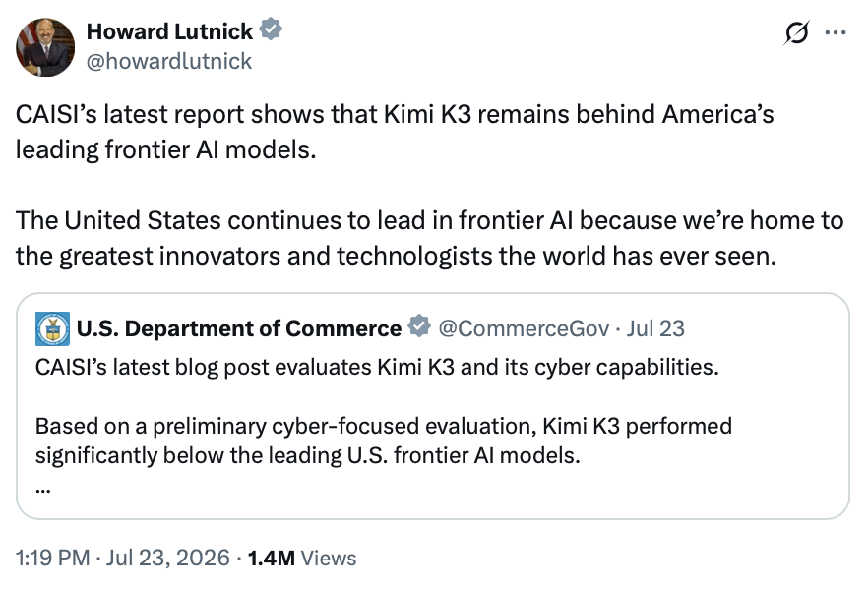Screen dimensions: 868x590
Task: Open the three-dot more options menu
Action: pos(836,32)
